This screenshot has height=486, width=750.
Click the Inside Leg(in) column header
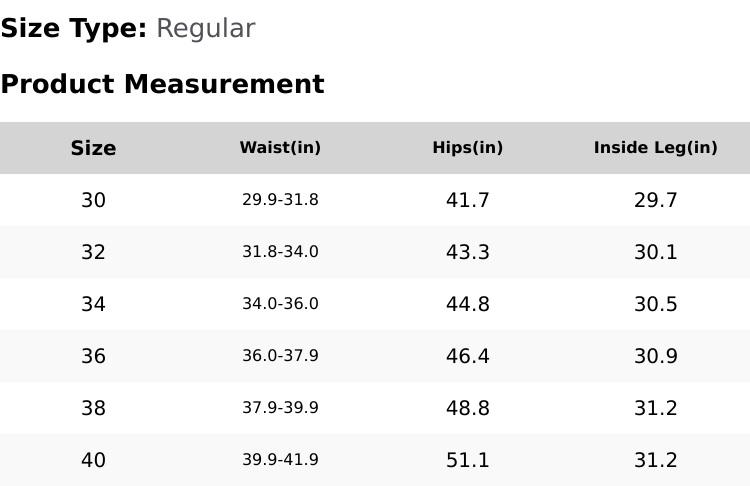click(x=655, y=148)
